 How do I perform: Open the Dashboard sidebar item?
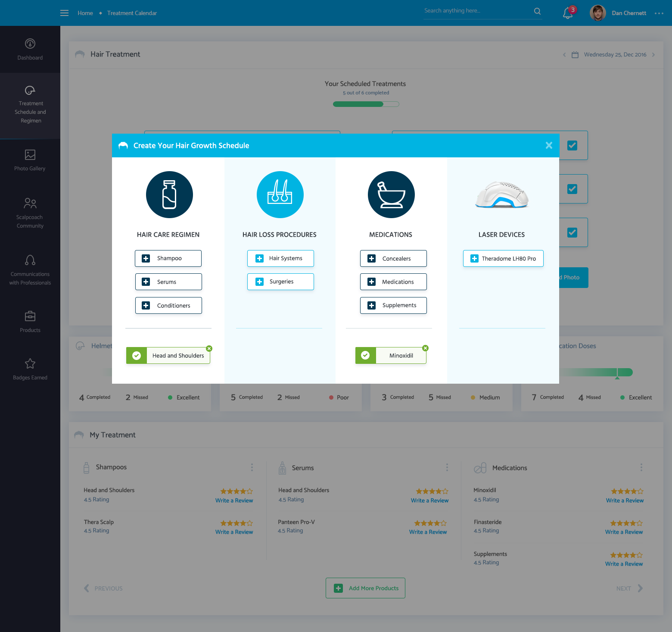[x=30, y=49]
